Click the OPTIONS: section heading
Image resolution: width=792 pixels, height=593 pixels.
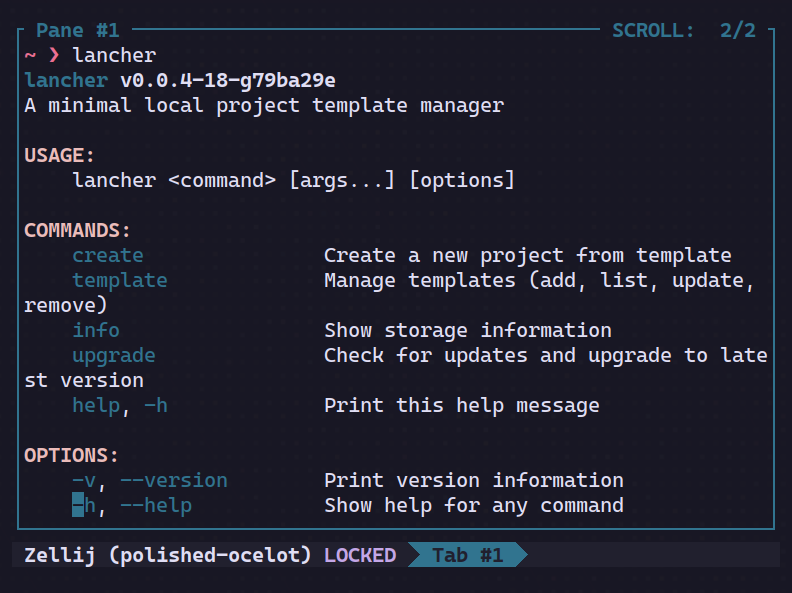pos(71,455)
